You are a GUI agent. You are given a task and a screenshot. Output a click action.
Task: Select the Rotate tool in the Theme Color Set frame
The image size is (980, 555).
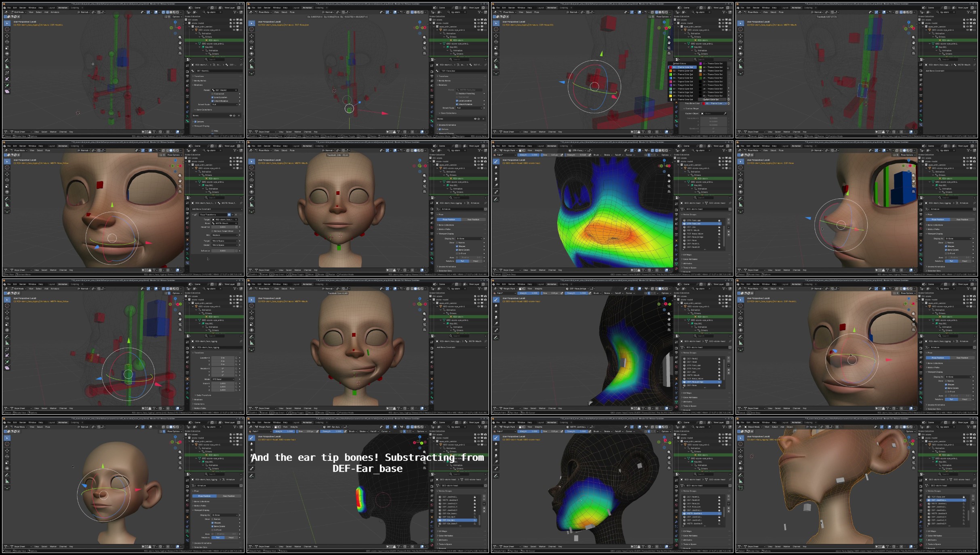(496, 42)
